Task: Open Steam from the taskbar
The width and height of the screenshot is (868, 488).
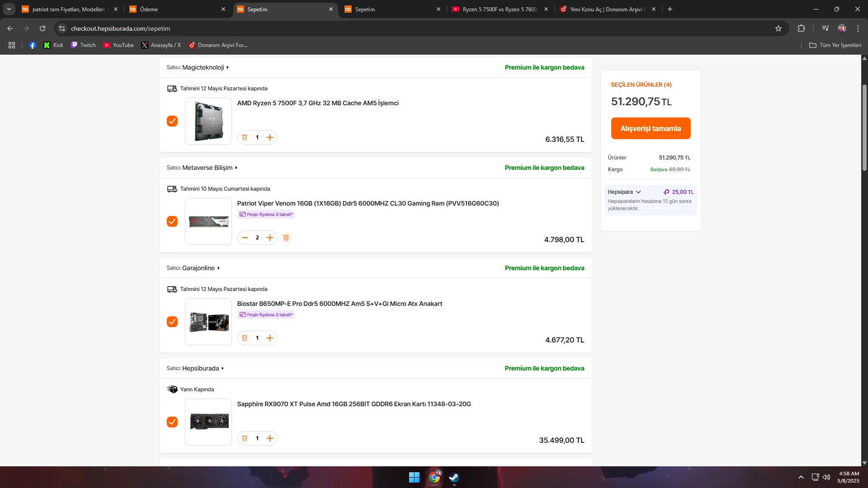Action: point(454,477)
